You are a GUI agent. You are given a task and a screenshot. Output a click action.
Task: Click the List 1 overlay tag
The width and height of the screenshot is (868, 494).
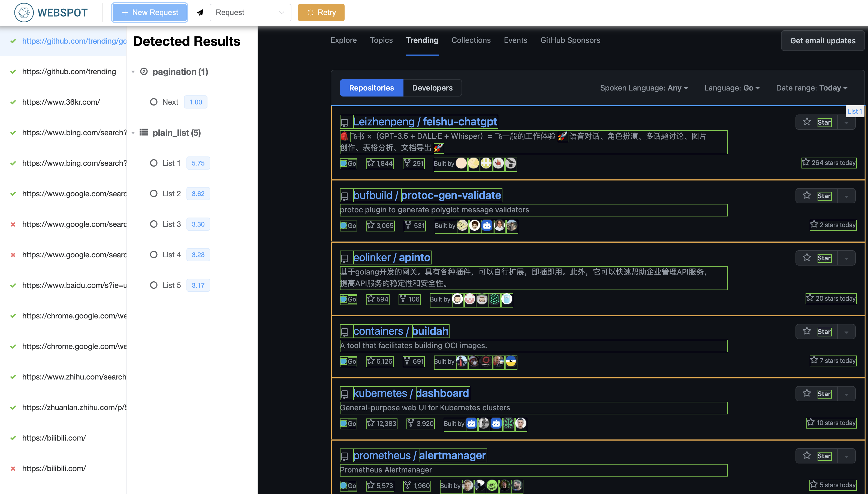click(854, 111)
